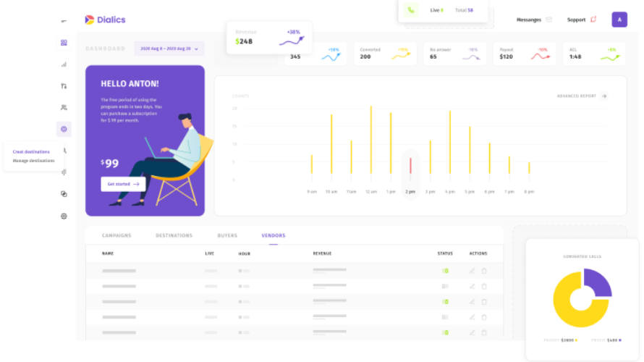This screenshot has height=362, width=644.
Task: Click the Support icon in header
Action: (593, 20)
